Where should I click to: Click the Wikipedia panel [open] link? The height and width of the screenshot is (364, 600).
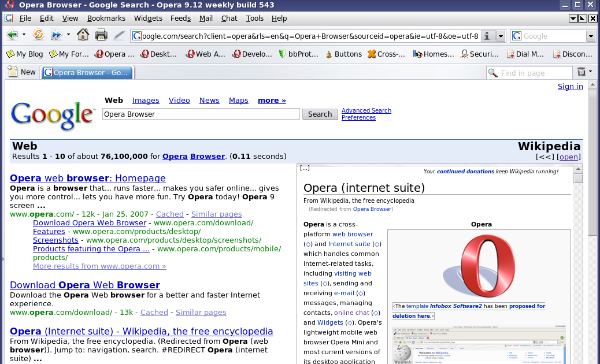click(568, 157)
